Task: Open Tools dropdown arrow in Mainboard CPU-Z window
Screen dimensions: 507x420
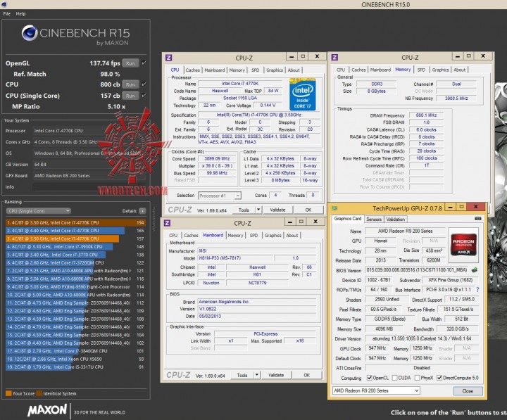Action: pos(257,375)
